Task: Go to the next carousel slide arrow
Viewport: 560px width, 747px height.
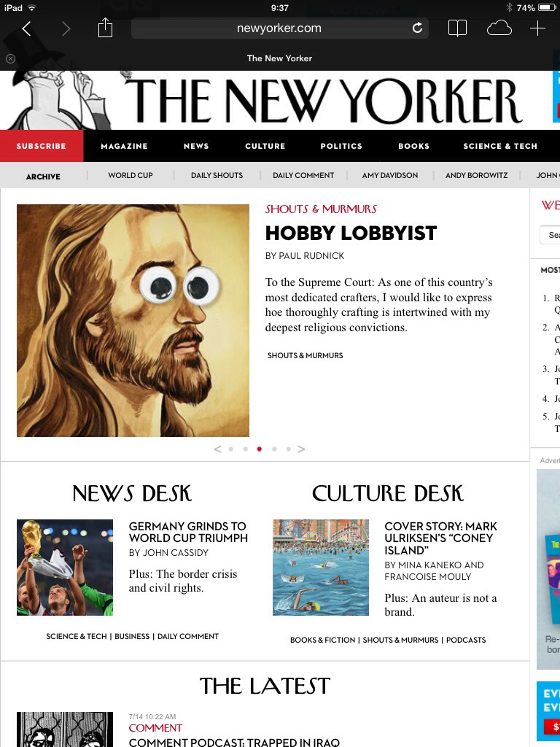Action: click(301, 449)
